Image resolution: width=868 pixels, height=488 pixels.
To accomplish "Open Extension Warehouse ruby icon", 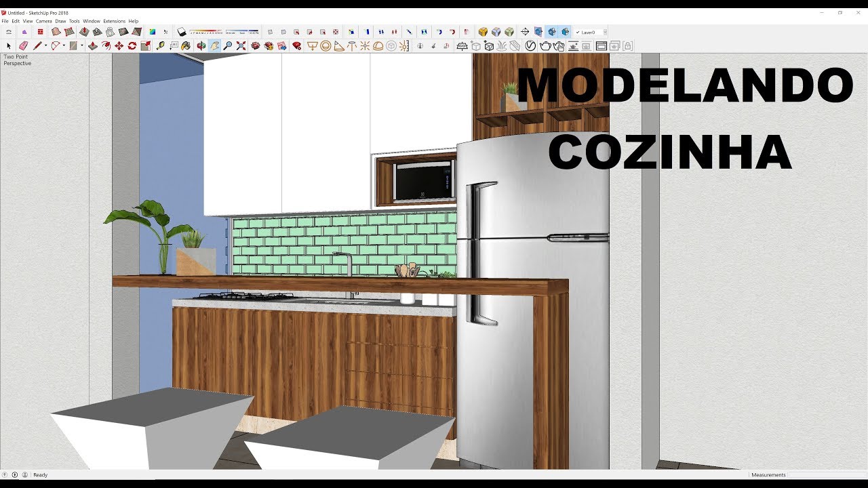I will pyautogui.click(x=296, y=45).
